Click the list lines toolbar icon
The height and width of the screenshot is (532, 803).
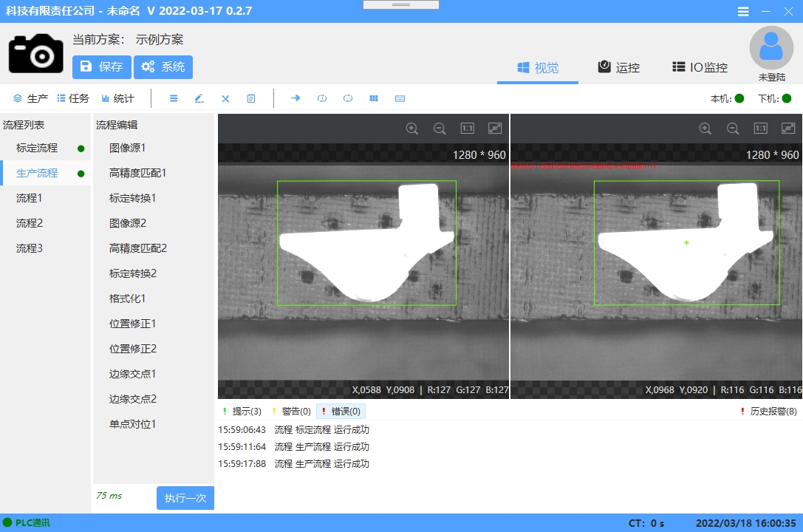[174, 98]
